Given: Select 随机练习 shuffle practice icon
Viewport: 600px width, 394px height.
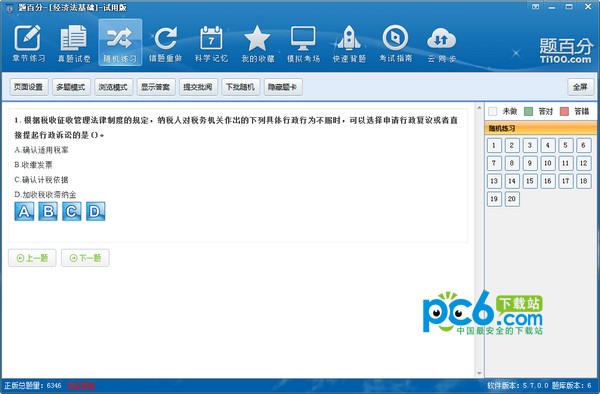Looking at the screenshot, I should tap(120, 43).
